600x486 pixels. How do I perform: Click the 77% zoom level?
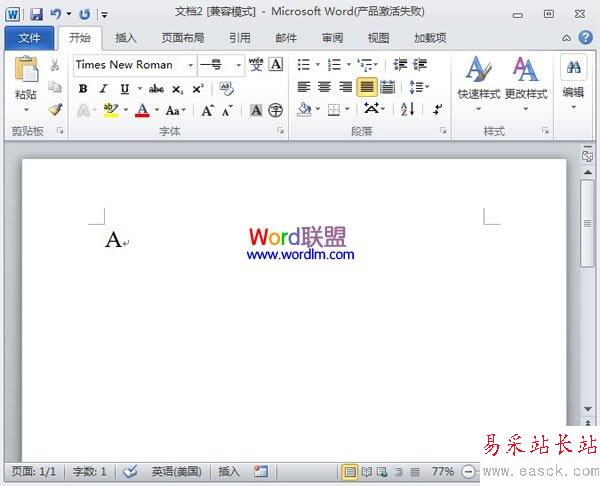point(443,471)
